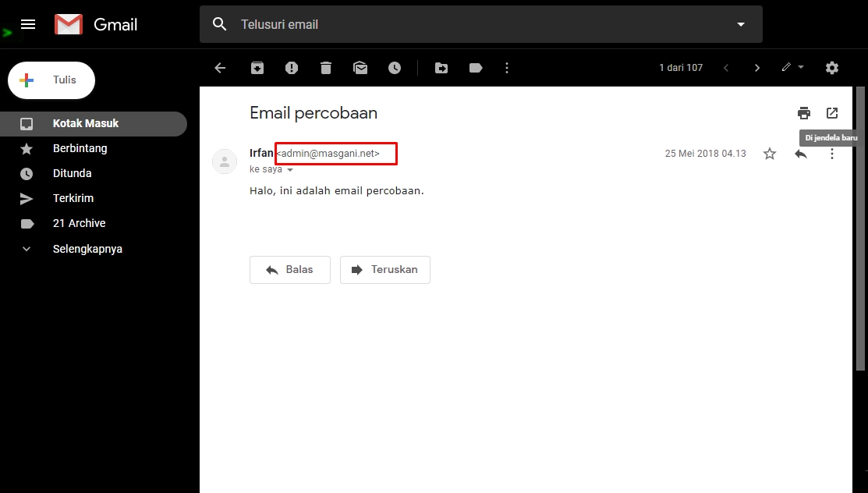Go to the newer email arrow
868x493 pixels.
pos(726,68)
